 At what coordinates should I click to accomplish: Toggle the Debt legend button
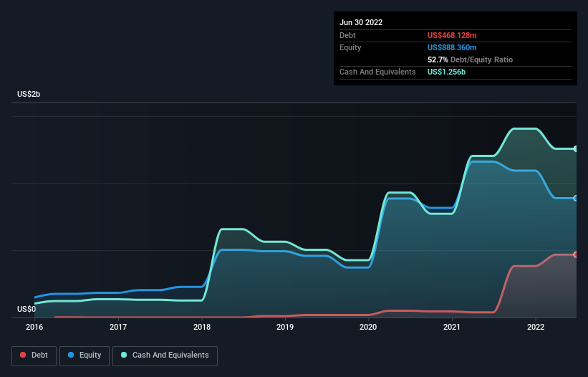(34, 355)
